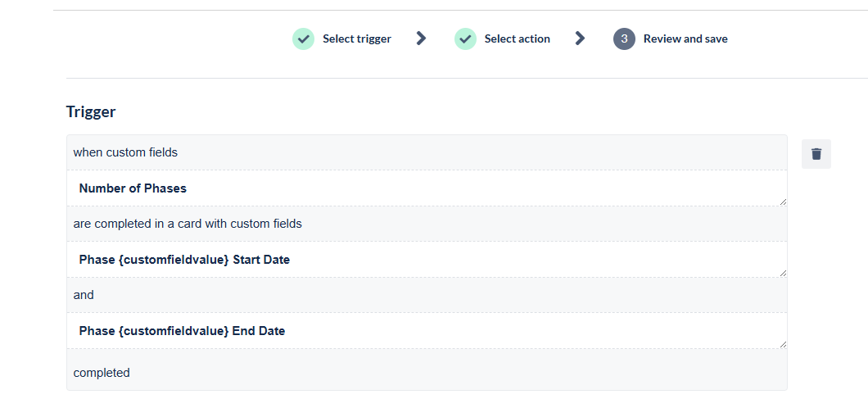Image resolution: width=868 pixels, height=408 pixels.
Task: Click into the Number of Phases field
Action: click(427, 188)
